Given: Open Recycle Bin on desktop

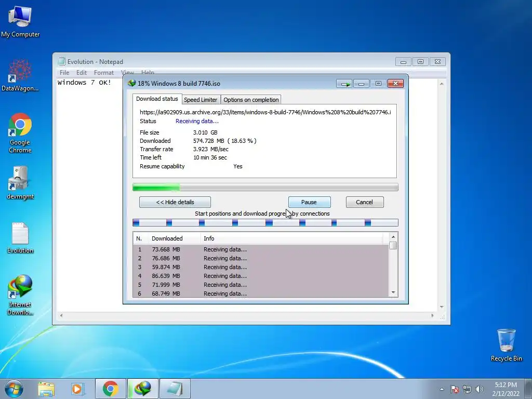Looking at the screenshot, I should pyautogui.click(x=506, y=345).
